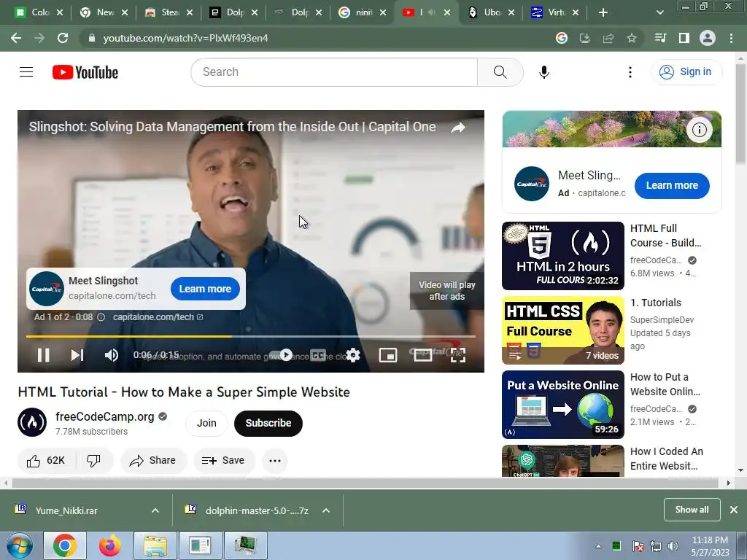Click the search magnifier button
This screenshot has width=747, height=560.
pos(500,72)
